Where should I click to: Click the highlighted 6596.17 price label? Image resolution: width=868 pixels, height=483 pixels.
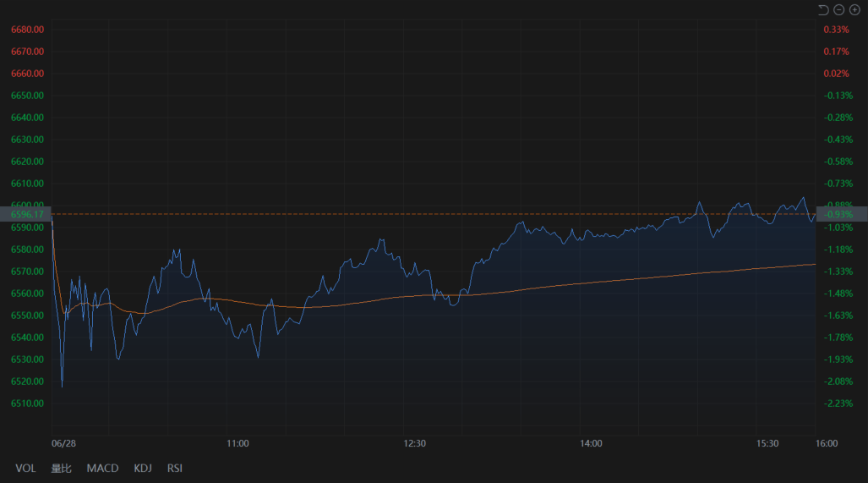click(x=25, y=214)
